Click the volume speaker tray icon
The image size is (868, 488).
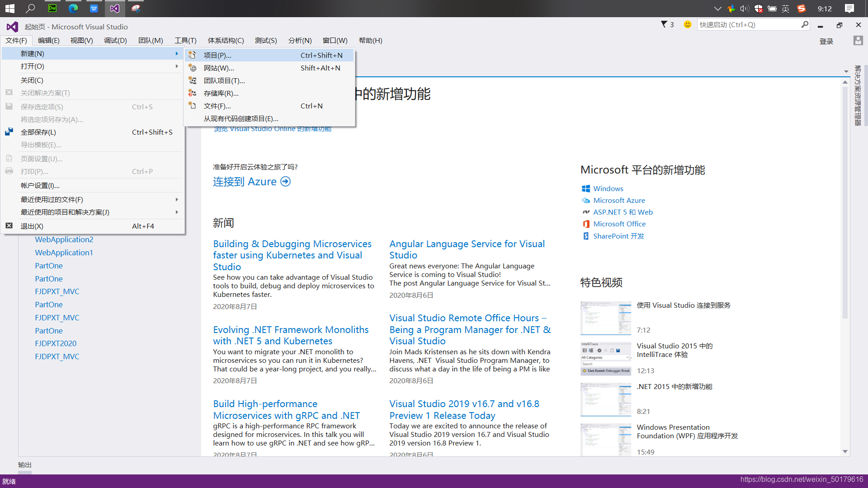[x=745, y=8]
